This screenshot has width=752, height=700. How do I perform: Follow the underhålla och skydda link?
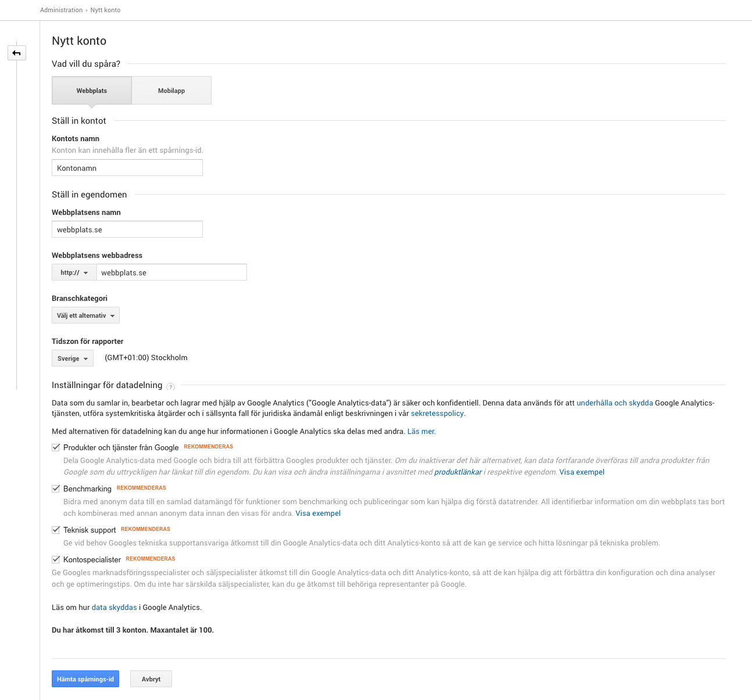click(614, 403)
